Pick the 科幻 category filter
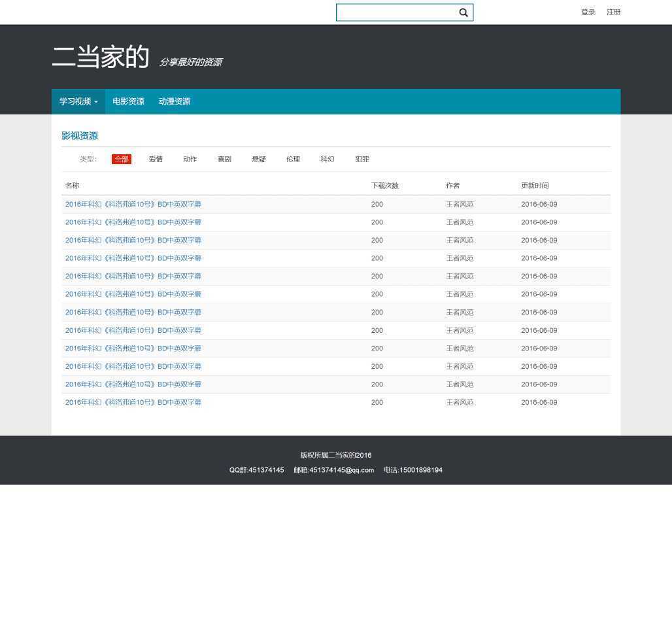This screenshot has height=625, width=672. point(328,159)
